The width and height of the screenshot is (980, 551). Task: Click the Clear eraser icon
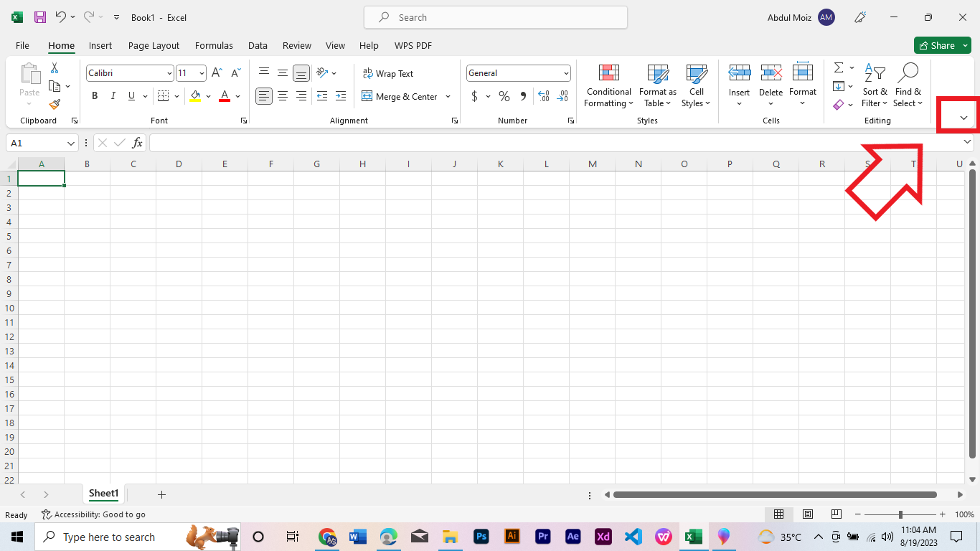click(x=839, y=105)
